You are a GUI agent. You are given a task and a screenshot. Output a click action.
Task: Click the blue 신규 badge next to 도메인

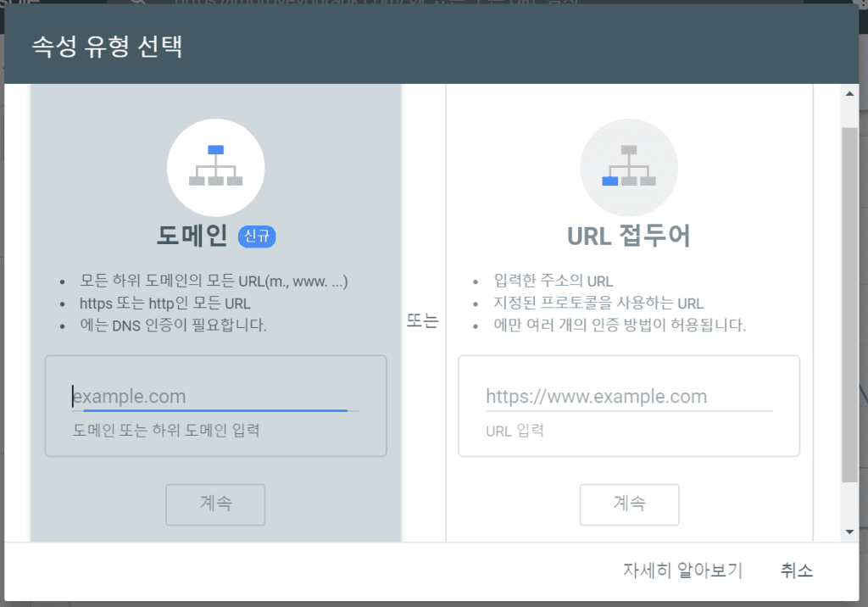pos(257,237)
